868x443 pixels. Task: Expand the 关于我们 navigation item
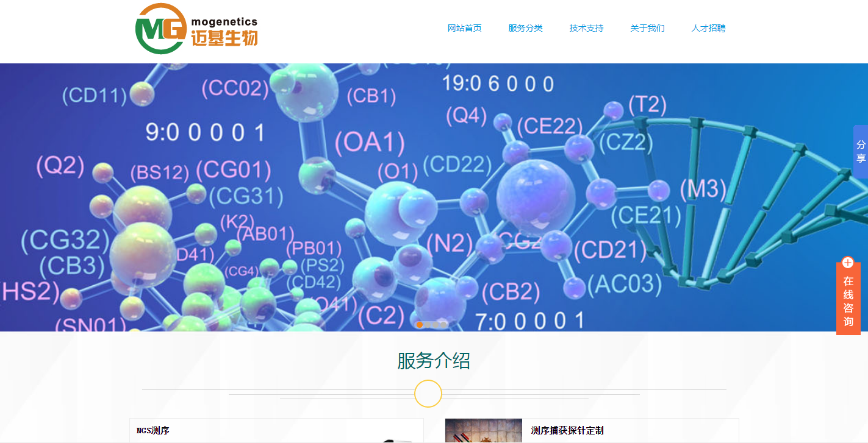coord(647,28)
